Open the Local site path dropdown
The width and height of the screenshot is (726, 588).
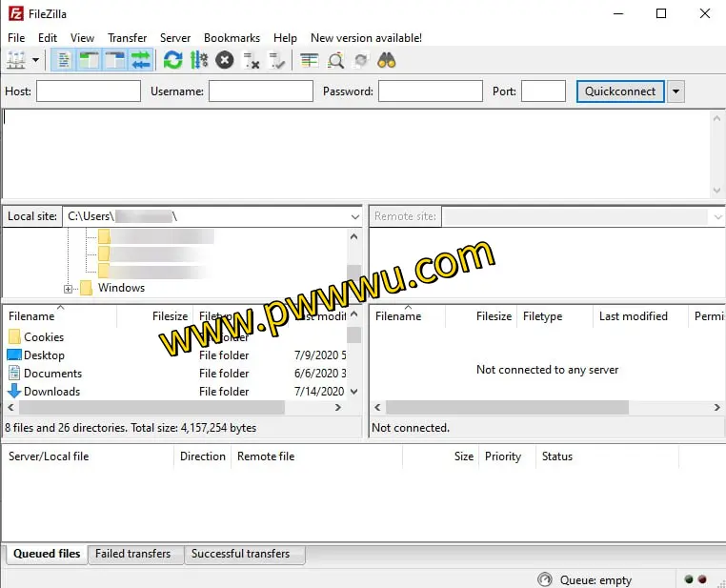(x=353, y=216)
